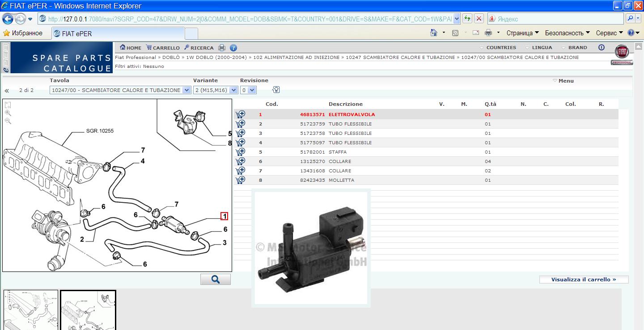Image resolution: width=644 pixels, height=330 pixels.
Task: Click the fit-to-frame icon above zoom tools
Action: pos(8,105)
